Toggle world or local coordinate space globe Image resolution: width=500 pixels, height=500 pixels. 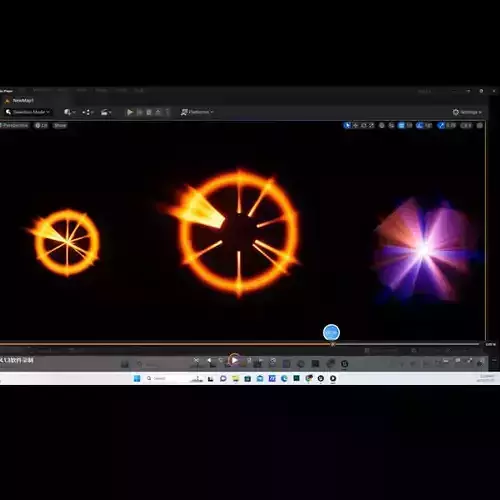coord(382,125)
